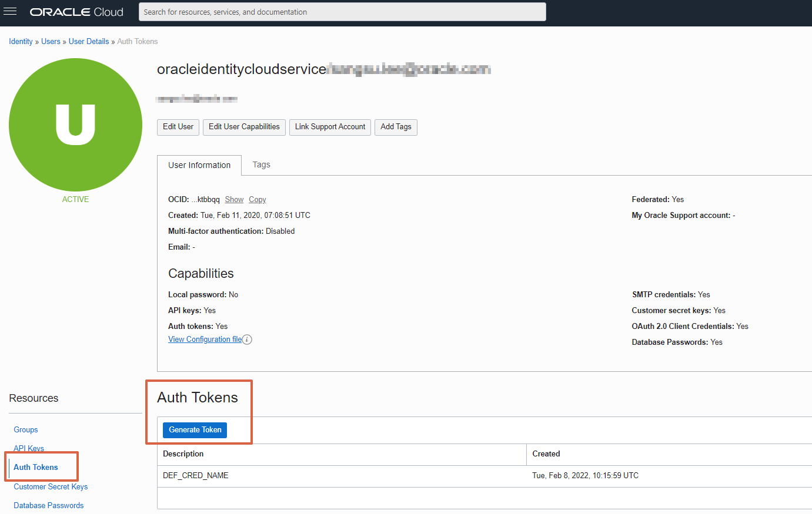812x514 pixels.
Task: Click the Auth Tokens section heading
Action: click(x=197, y=398)
